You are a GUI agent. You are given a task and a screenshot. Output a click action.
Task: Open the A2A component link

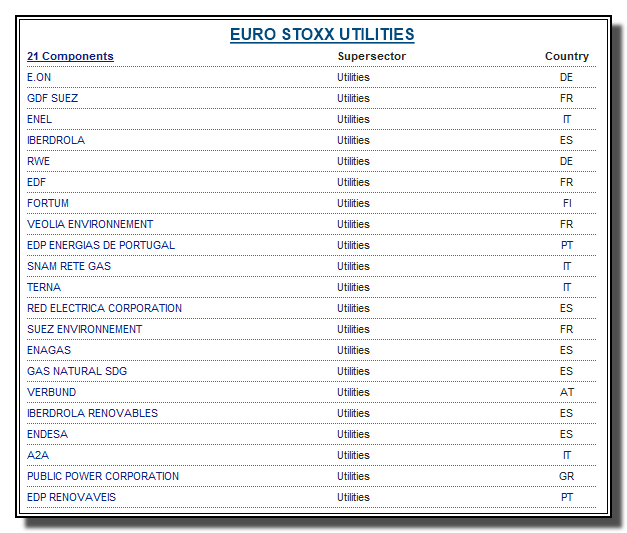tap(38, 455)
